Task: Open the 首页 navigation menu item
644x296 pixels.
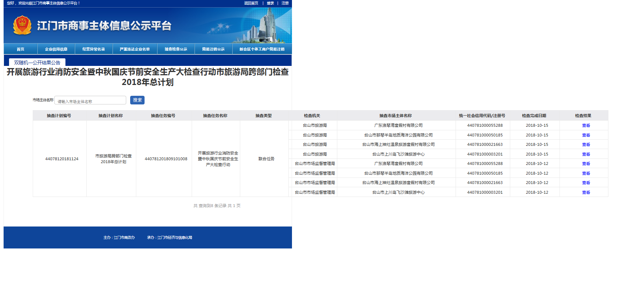Action: coord(20,49)
